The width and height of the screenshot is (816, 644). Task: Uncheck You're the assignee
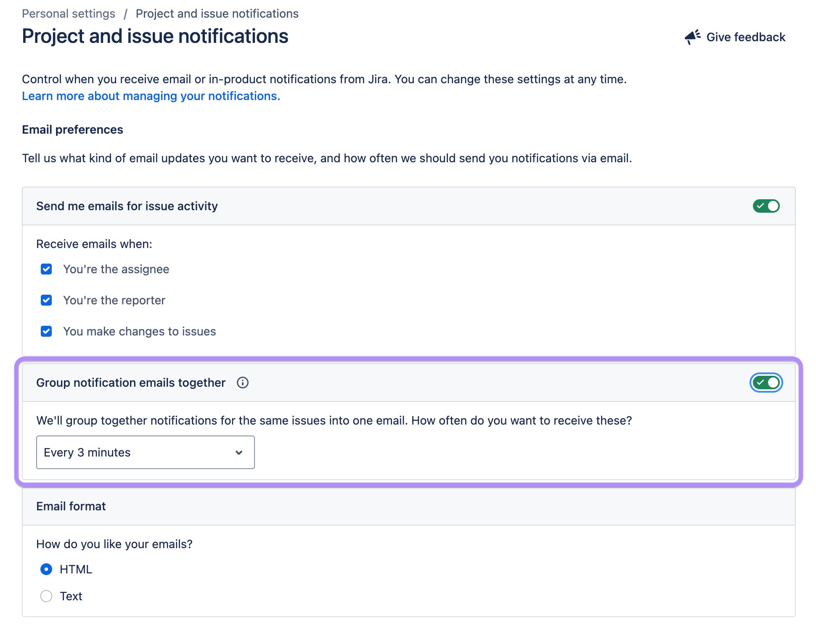46,269
